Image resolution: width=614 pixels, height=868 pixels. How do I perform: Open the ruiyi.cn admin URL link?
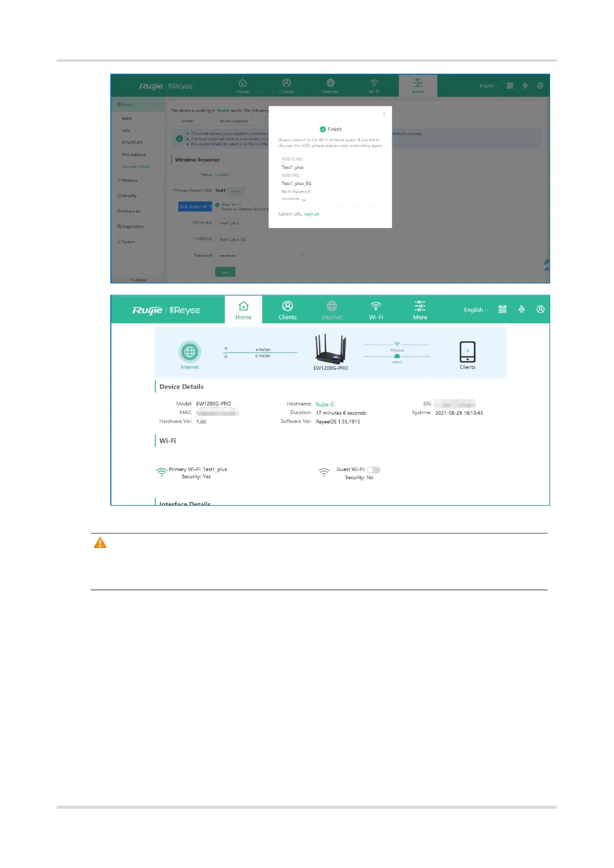coord(311,214)
